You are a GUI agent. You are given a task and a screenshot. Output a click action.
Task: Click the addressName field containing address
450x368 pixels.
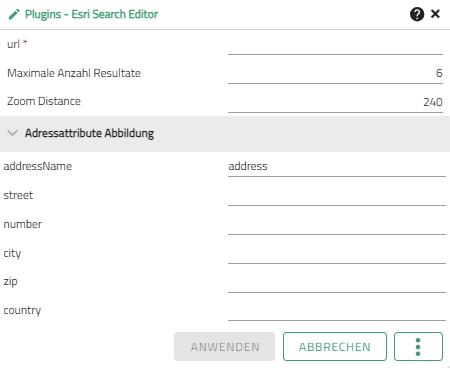337,166
